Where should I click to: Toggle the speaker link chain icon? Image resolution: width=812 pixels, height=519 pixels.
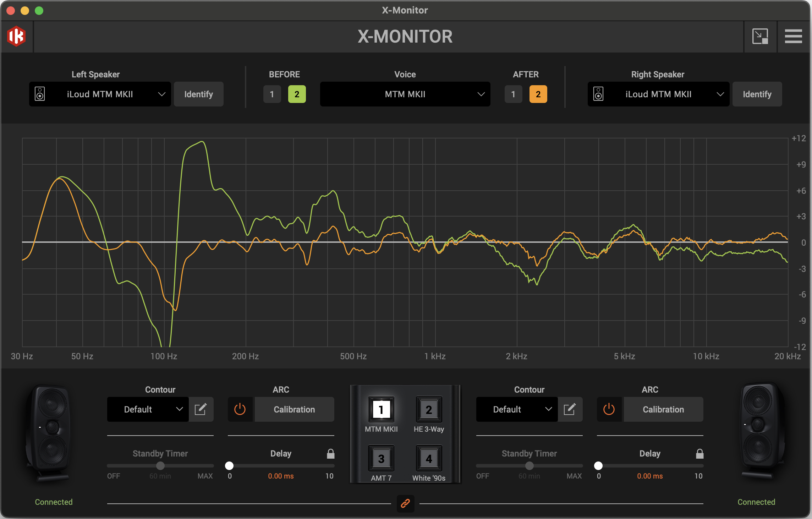pyautogui.click(x=405, y=503)
